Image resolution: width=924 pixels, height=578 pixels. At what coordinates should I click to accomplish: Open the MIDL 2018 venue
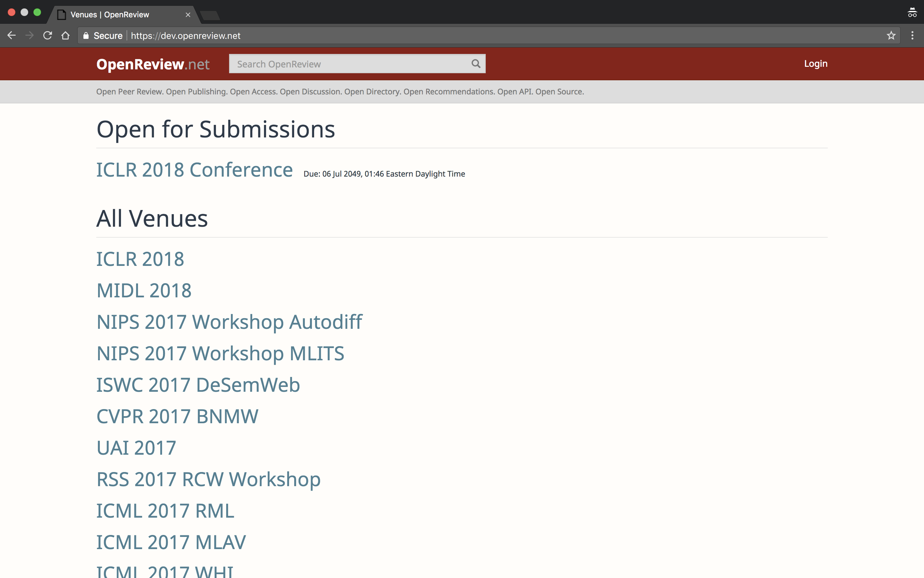(x=144, y=291)
